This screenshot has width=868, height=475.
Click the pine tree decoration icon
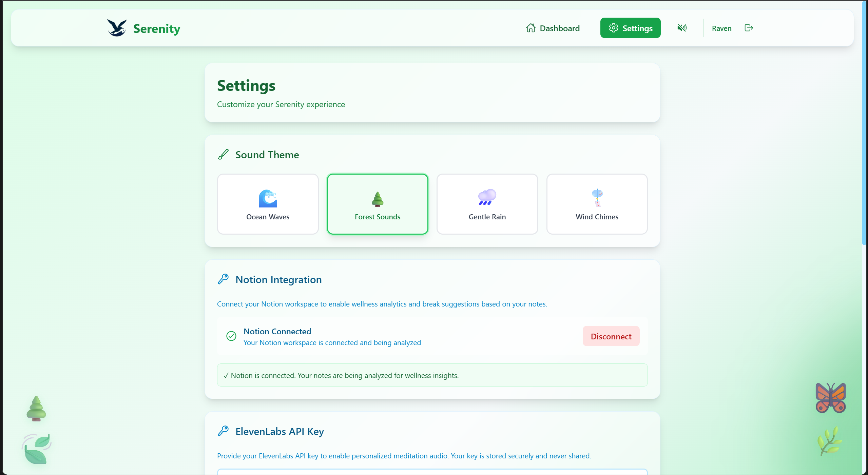click(36, 409)
